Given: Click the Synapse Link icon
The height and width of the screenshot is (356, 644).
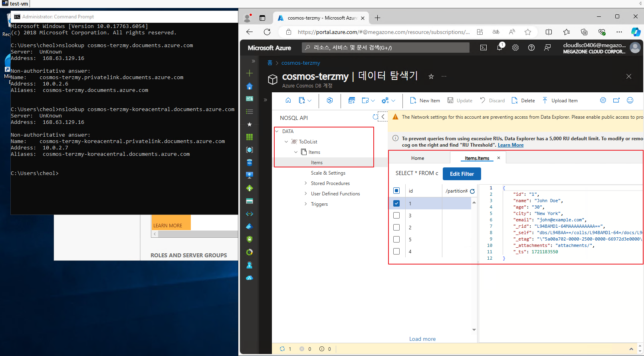Looking at the screenshot, I should click(330, 100).
